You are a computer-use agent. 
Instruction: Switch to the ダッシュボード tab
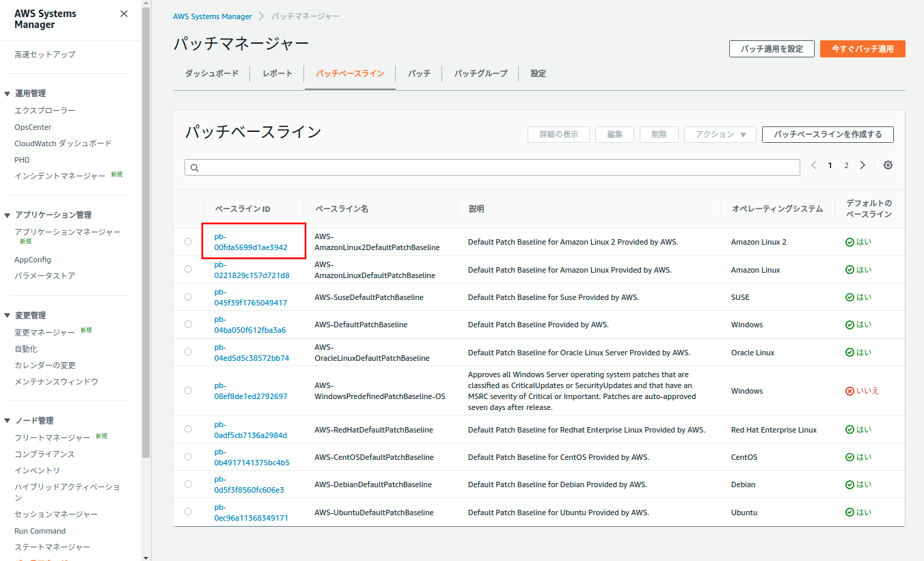pos(212,74)
